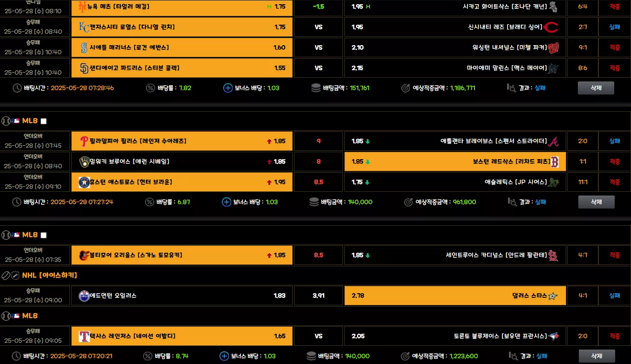
Task: Select the Texas Rangers logo
Action: click(x=84, y=336)
